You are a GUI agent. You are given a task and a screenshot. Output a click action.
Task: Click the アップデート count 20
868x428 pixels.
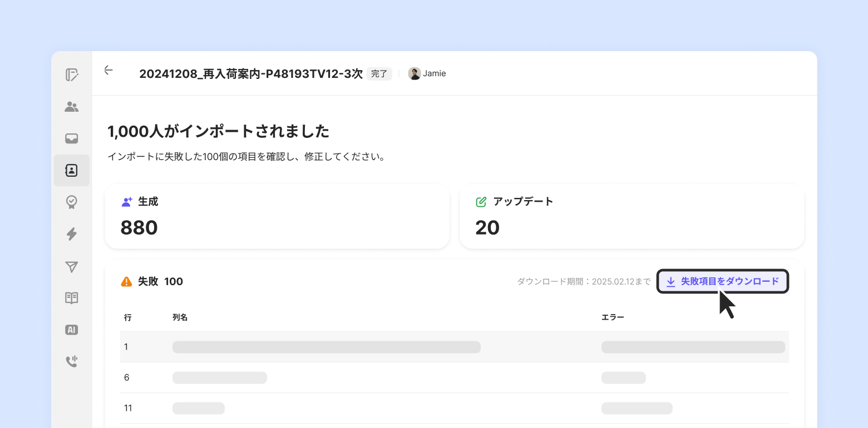[x=487, y=227]
